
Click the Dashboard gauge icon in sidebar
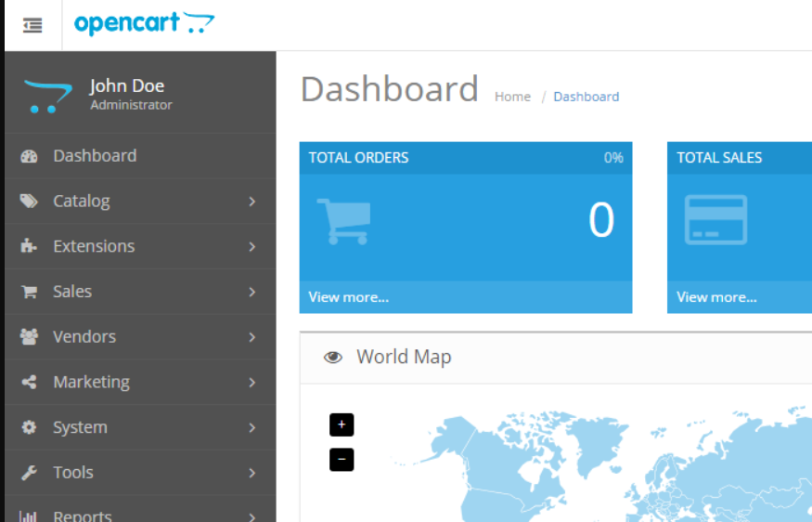pyautogui.click(x=29, y=156)
